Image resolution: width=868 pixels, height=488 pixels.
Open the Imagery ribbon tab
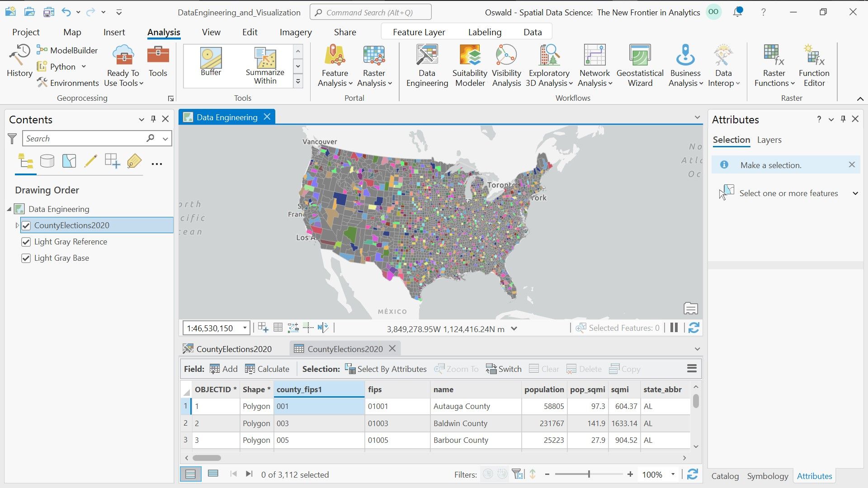[x=295, y=32]
